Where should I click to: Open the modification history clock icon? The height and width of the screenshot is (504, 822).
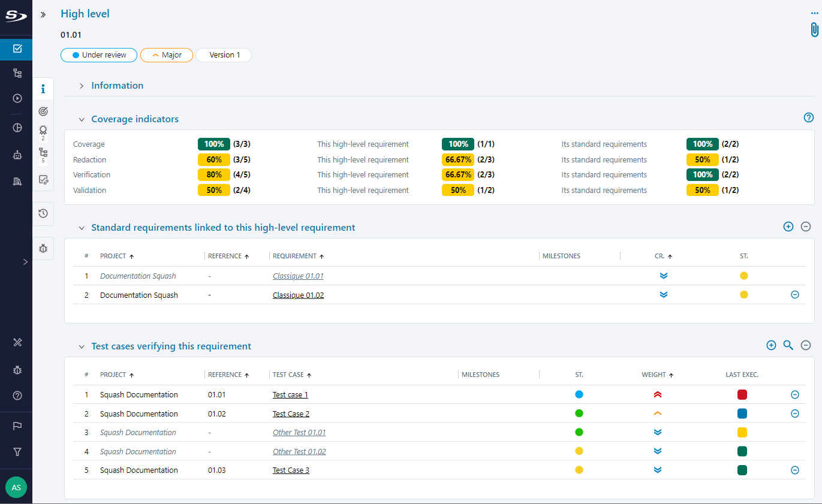click(x=43, y=213)
